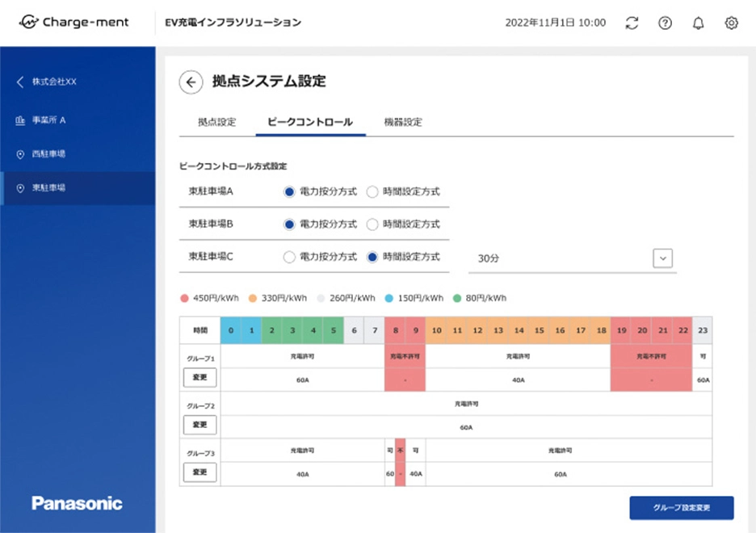Click the 変更 button for グループ1

(x=199, y=377)
